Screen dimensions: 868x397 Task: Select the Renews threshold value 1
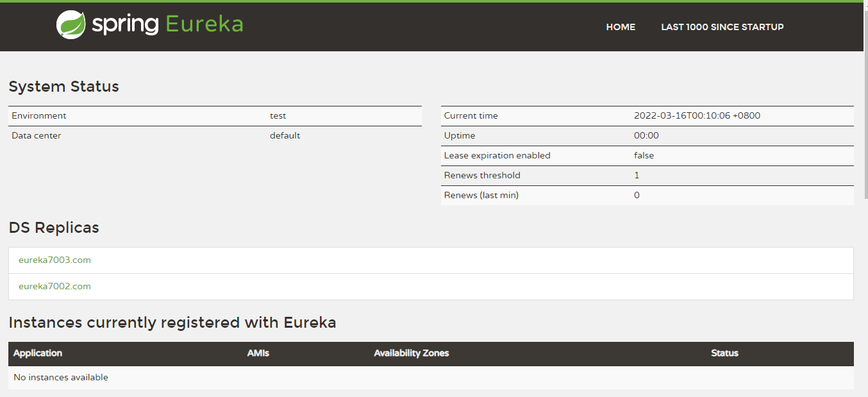637,176
